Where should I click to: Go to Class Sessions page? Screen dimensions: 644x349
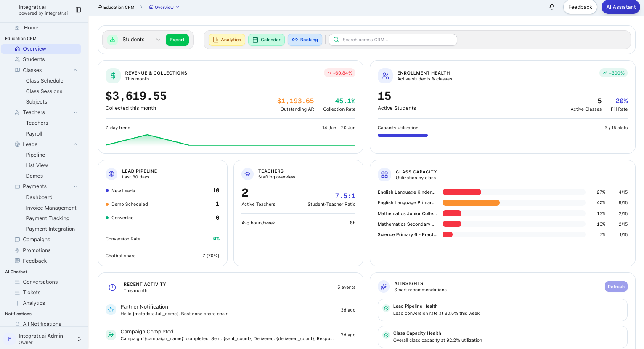click(44, 91)
